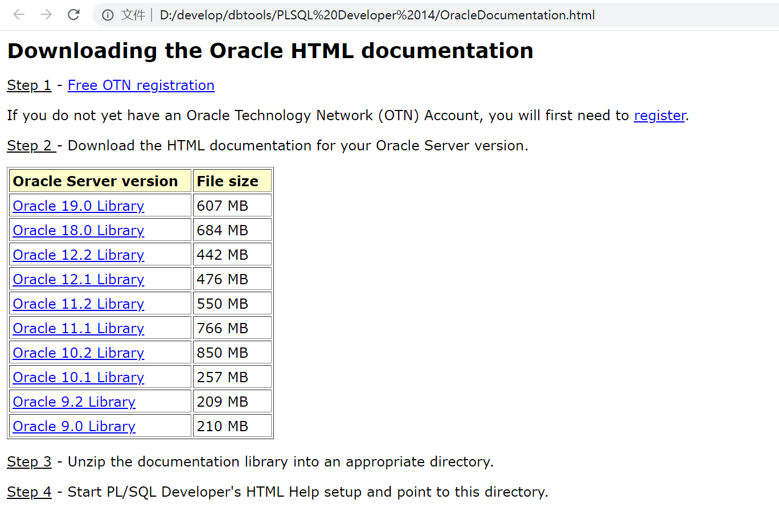Select the 550 MB file size cell
779x532 pixels.
click(x=232, y=304)
